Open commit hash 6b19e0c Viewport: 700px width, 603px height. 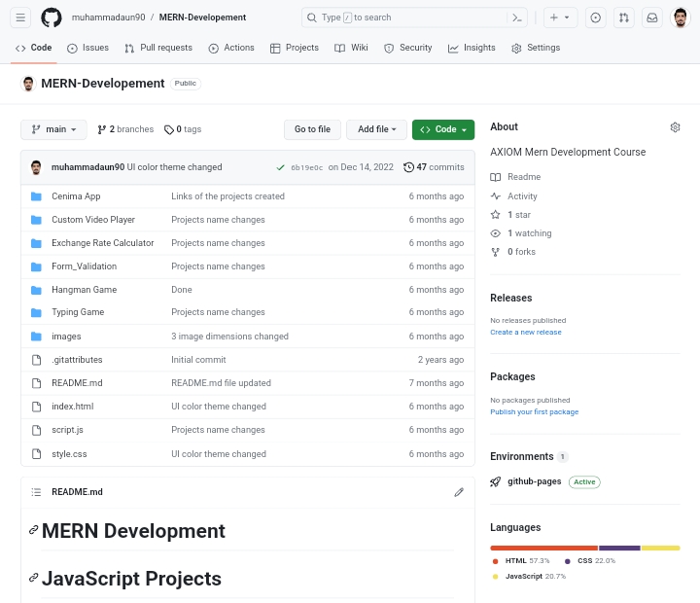click(306, 168)
